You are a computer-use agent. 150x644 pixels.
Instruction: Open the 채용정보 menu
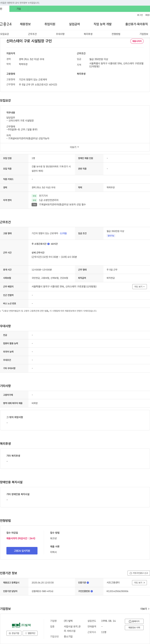[x=25, y=24]
